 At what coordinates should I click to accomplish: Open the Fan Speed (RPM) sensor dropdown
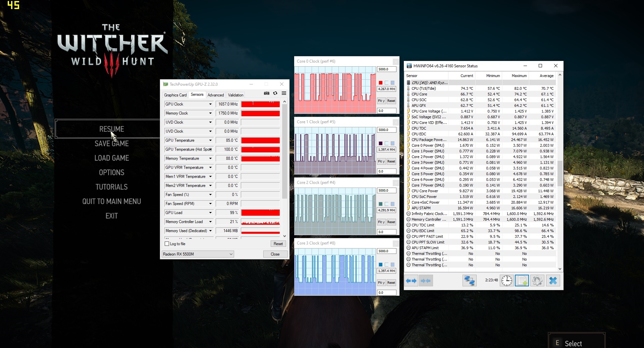(x=210, y=204)
